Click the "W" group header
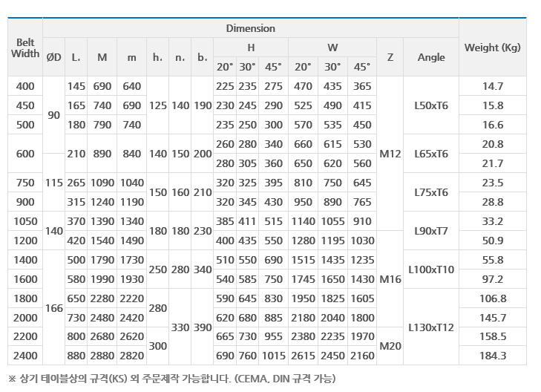Image resolution: width=541 pixels, height=392 pixels. point(332,48)
